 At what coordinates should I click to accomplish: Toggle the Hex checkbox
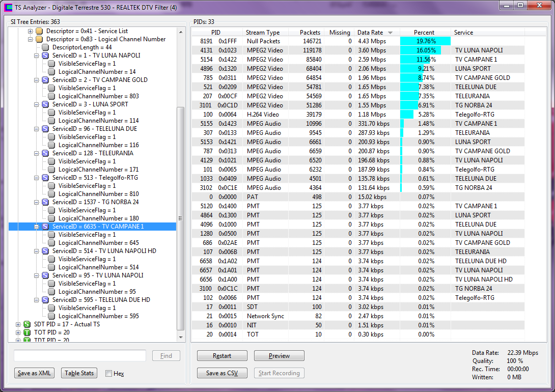[x=108, y=373]
